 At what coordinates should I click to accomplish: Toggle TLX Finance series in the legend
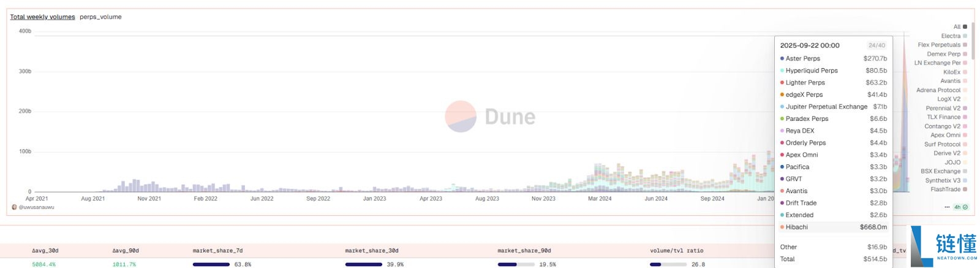pyautogui.click(x=947, y=117)
